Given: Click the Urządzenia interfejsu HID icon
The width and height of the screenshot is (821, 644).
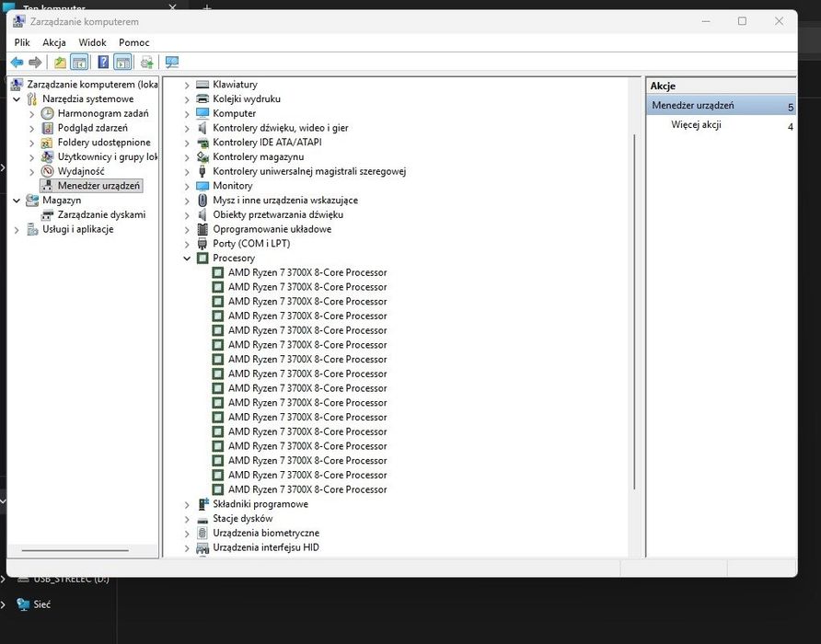Looking at the screenshot, I should click(x=202, y=547).
